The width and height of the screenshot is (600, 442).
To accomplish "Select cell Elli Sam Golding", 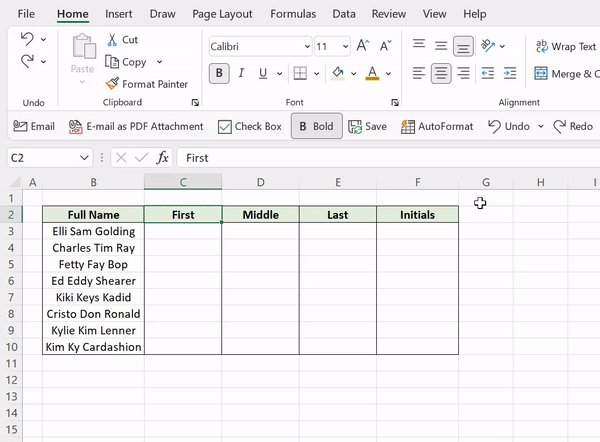I will [x=93, y=231].
